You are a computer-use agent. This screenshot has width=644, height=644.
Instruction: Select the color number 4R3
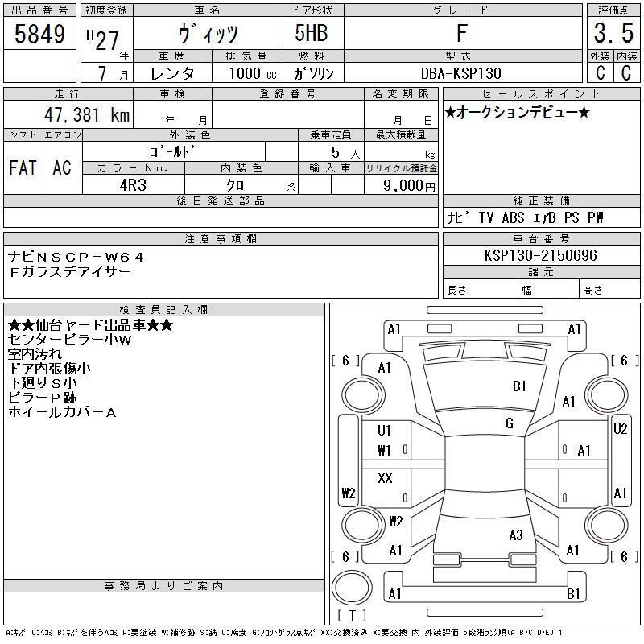pos(133,185)
